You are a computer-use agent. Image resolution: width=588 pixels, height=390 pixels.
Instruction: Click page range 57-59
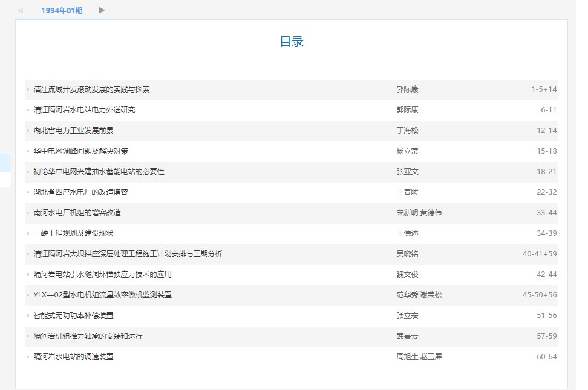coord(547,336)
